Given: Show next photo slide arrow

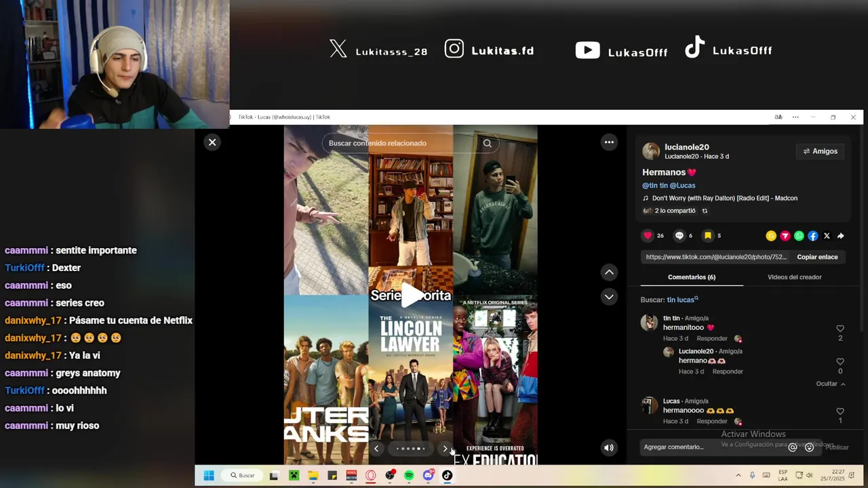Looking at the screenshot, I should (x=446, y=449).
